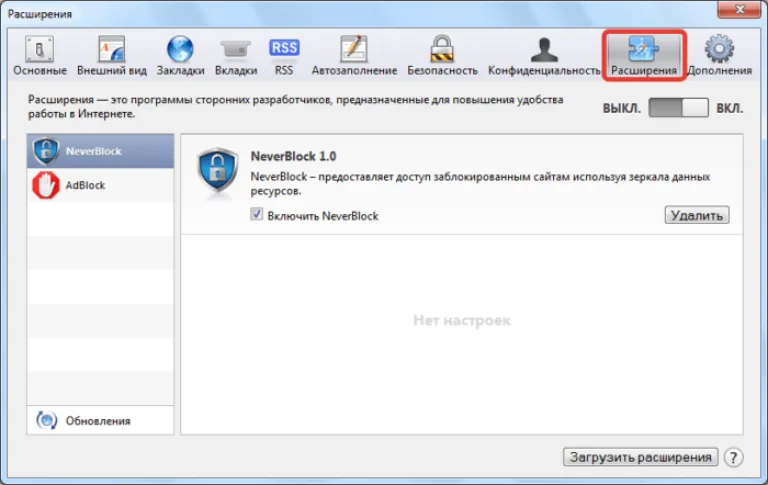Screen dimensions: 768x485
Task: Select NeverBlock in the extensions list
Action: click(x=100, y=151)
